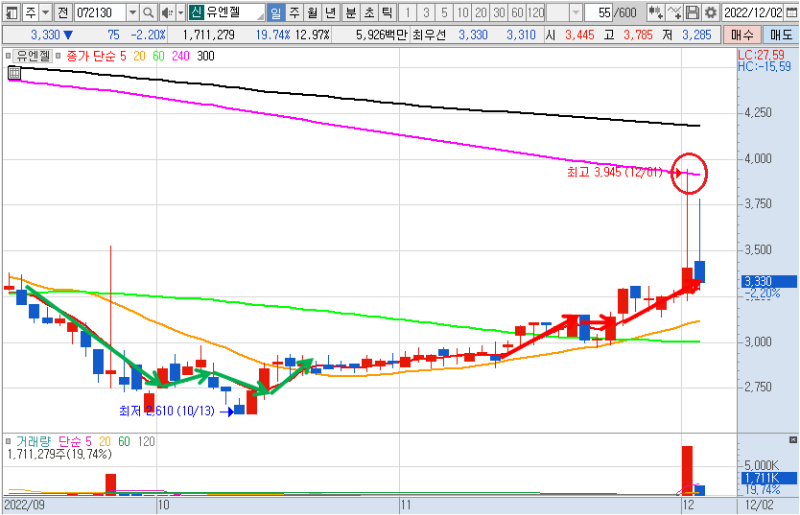Select the 3 interval button
800x515 pixels.
pos(426,12)
